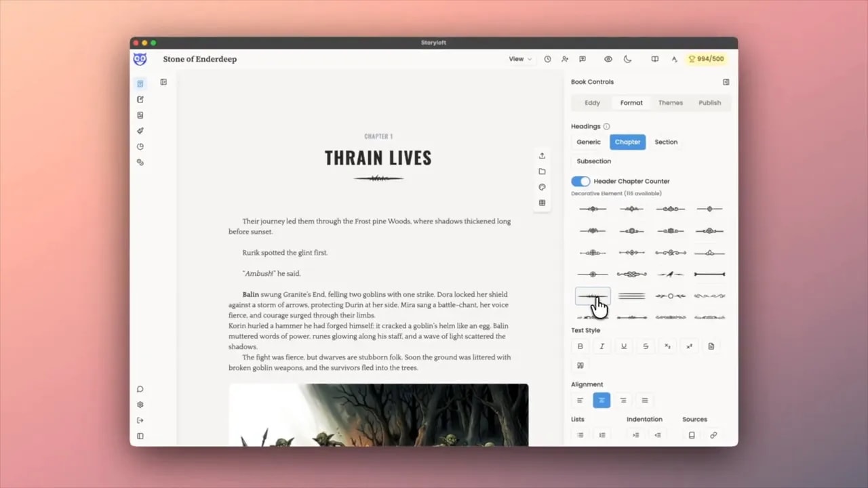The image size is (868, 488).
Task: Collapse the Book Controls panel
Action: (726, 82)
